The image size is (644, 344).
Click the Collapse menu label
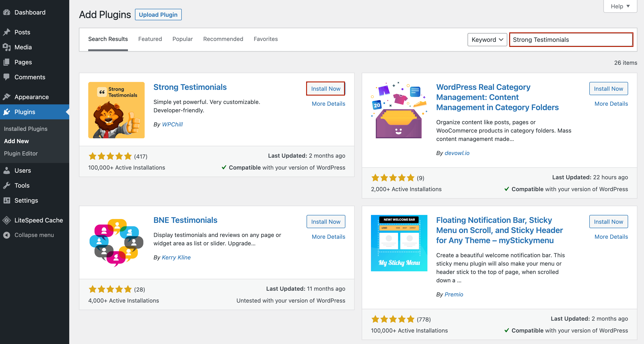tap(34, 235)
